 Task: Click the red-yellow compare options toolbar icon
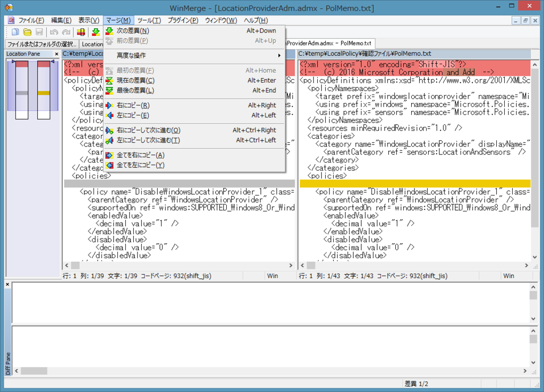click(x=81, y=32)
